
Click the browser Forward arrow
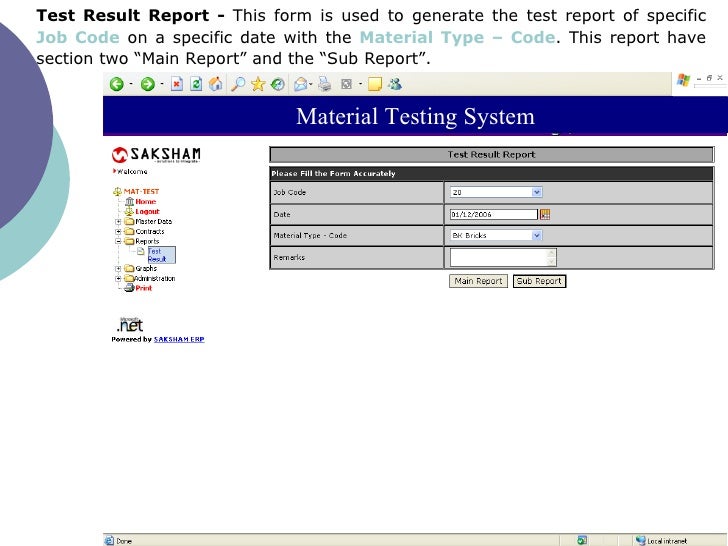coord(148,84)
